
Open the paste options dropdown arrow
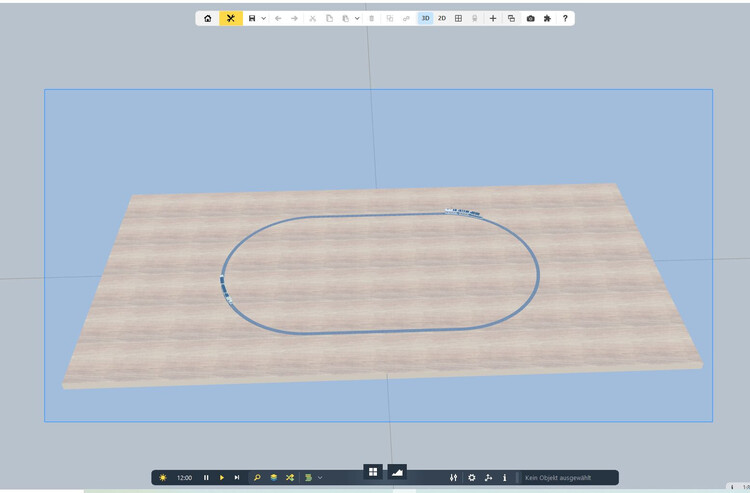pyautogui.click(x=357, y=18)
